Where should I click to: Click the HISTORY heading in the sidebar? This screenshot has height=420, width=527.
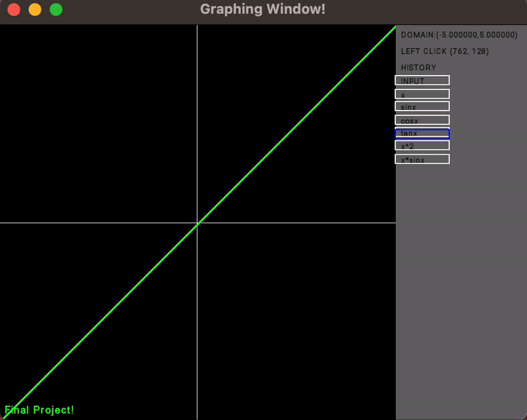pyautogui.click(x=418, y=67)
